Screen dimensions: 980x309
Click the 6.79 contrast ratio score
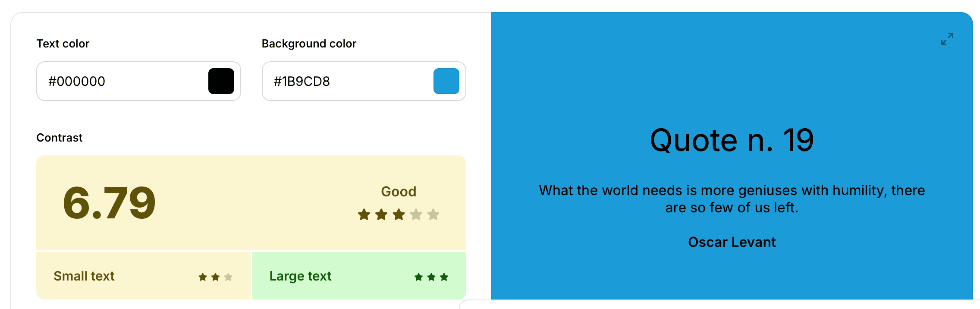109,203
